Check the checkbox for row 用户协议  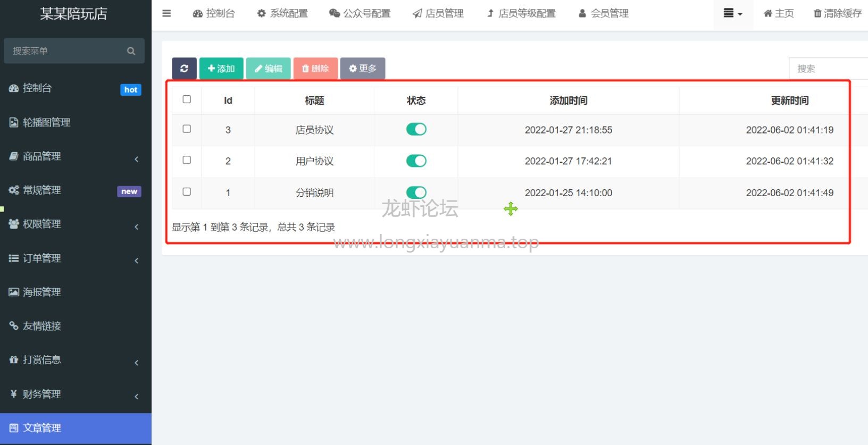point(187,160)
